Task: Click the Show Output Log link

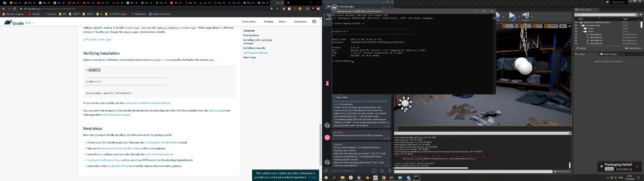Action: [x=624, y=169]
